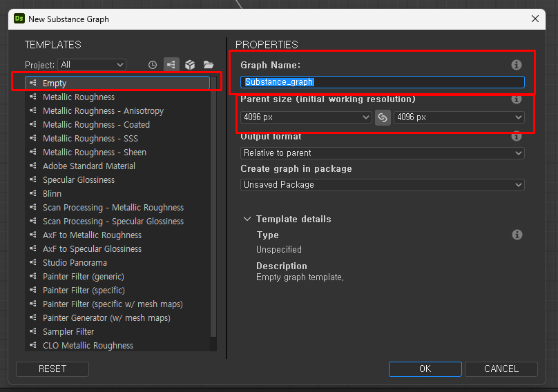Pick AxF to Metallic Roughness template

pyautogui.click(x=117, y=235)
